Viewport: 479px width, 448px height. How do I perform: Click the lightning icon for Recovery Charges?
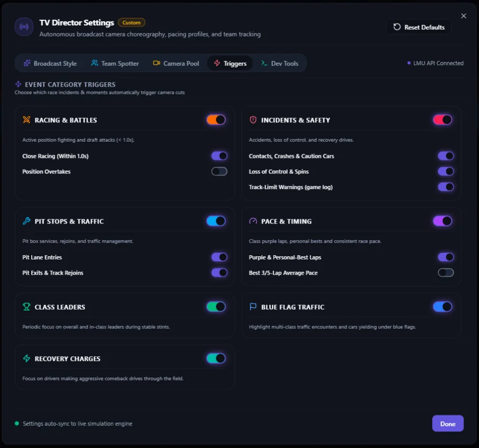27,358
